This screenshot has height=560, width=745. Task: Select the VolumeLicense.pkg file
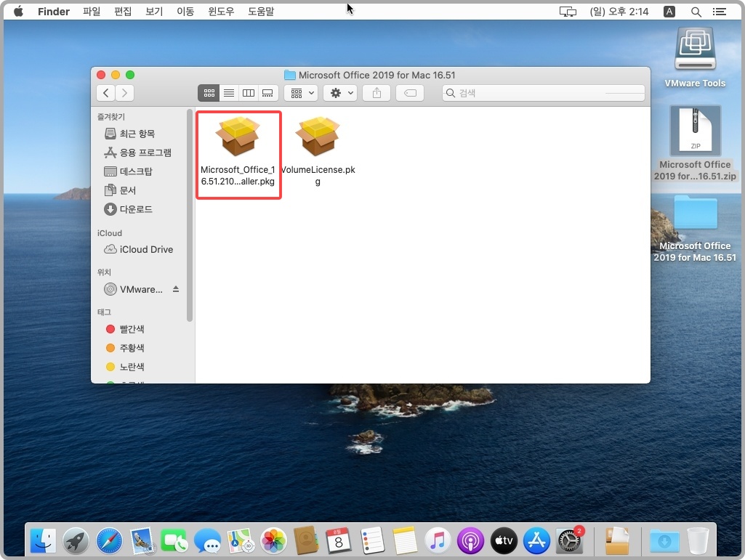pyautogui.click(x=318, y=153)
